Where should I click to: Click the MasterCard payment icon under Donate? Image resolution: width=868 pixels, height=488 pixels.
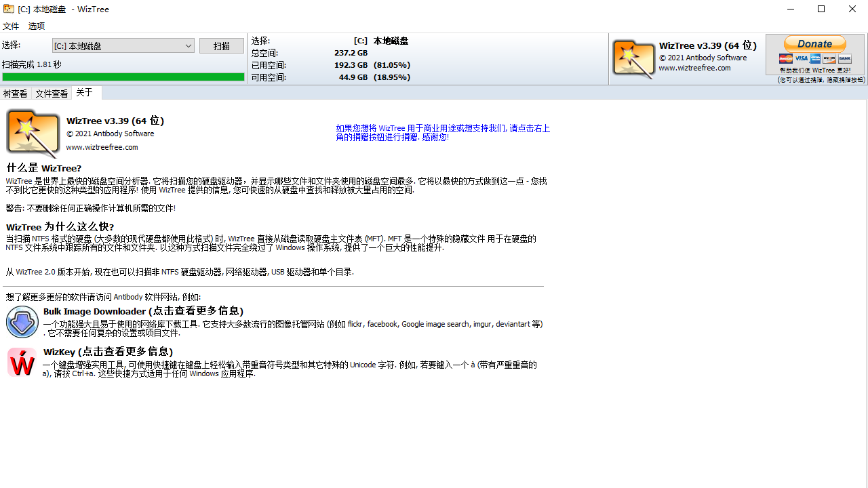click(x=786, y=58)
